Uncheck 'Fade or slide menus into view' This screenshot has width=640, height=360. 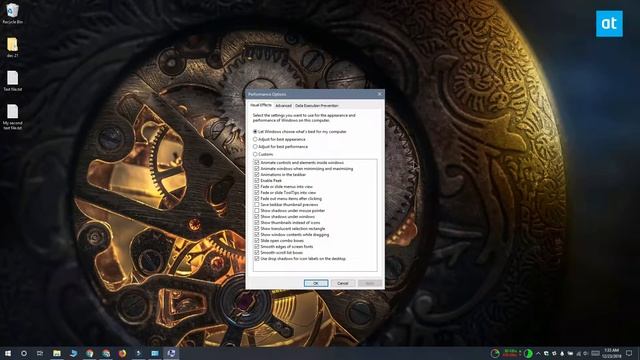pyautogui.click(x=257, y=187)
